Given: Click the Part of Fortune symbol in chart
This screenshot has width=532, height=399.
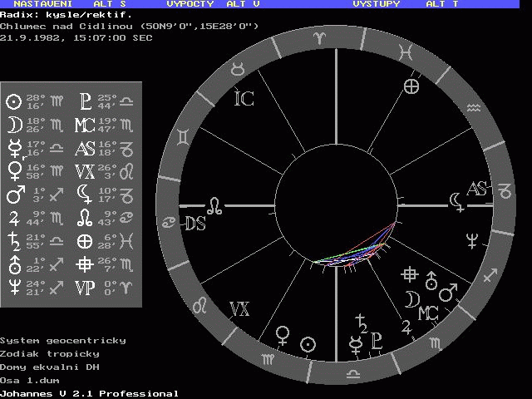Looking at the screenshot, I should (411, 86).
